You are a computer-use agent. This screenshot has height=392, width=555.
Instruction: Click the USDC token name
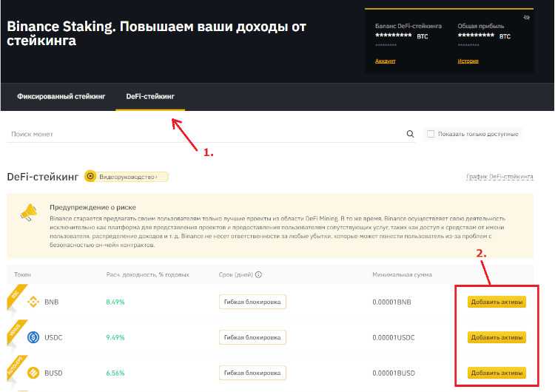(x=53, y=337)
